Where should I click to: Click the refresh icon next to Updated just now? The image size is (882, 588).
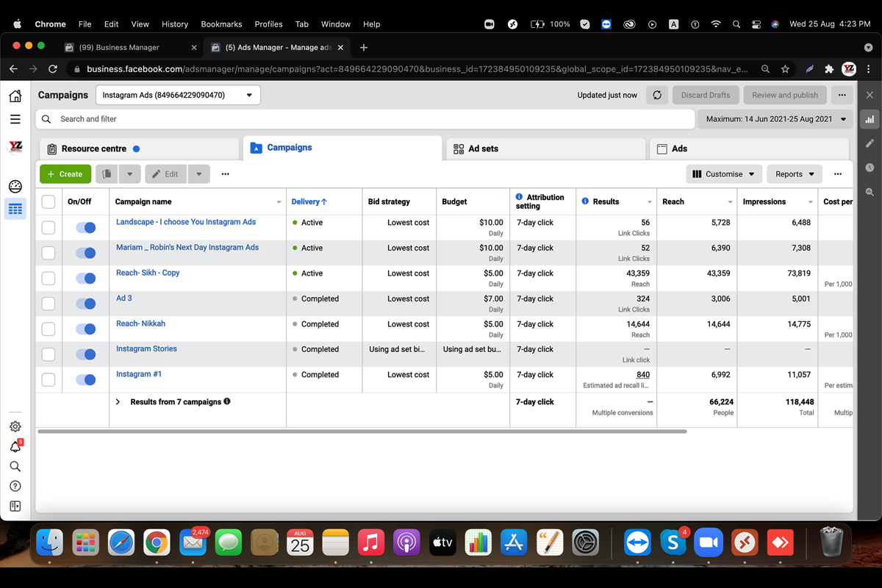657,95
